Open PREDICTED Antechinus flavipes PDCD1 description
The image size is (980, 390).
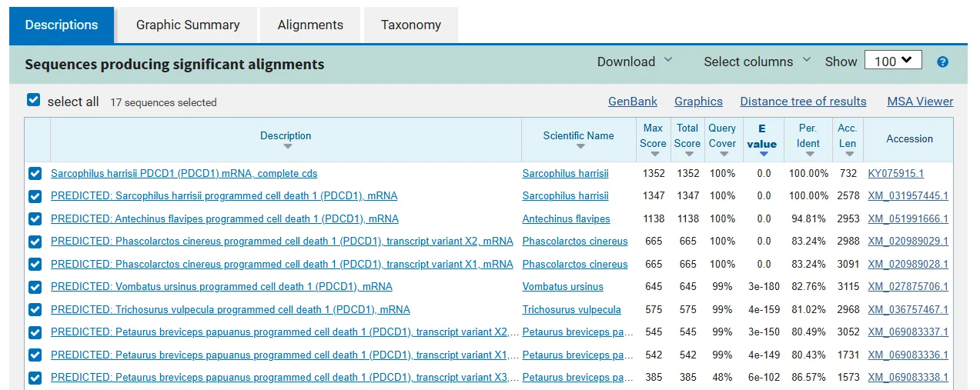tap(225, 219)
